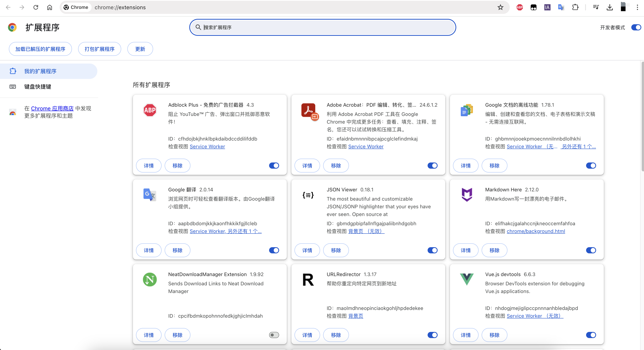Focus the 搜索扩展程序 search field
The width and height of the screenshot is (644, 350).
(323, 27)
